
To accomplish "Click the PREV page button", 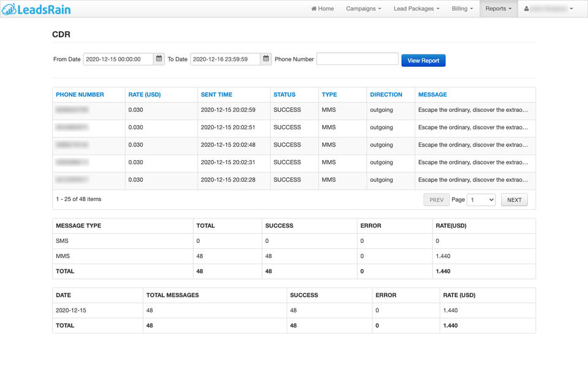I will (x=436, y=200).
